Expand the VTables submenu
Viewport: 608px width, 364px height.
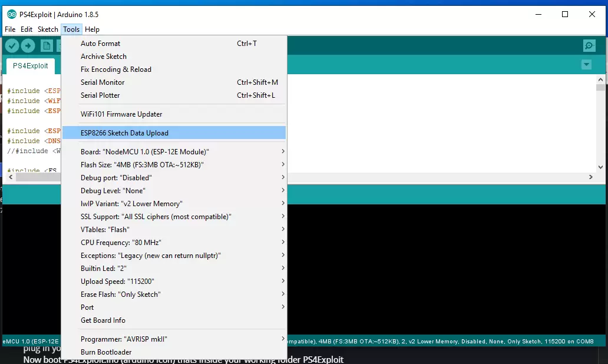[x=174, y=230]
